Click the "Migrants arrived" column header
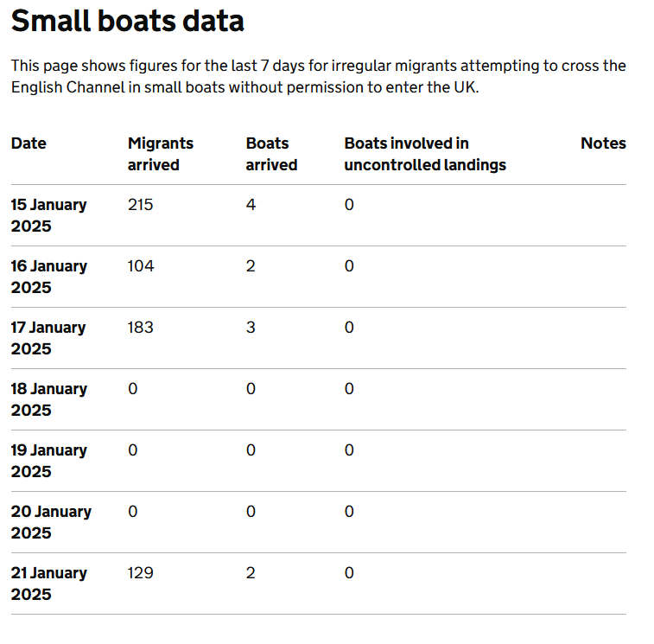Viewport: 654px width, 644px height. point(161,154)
